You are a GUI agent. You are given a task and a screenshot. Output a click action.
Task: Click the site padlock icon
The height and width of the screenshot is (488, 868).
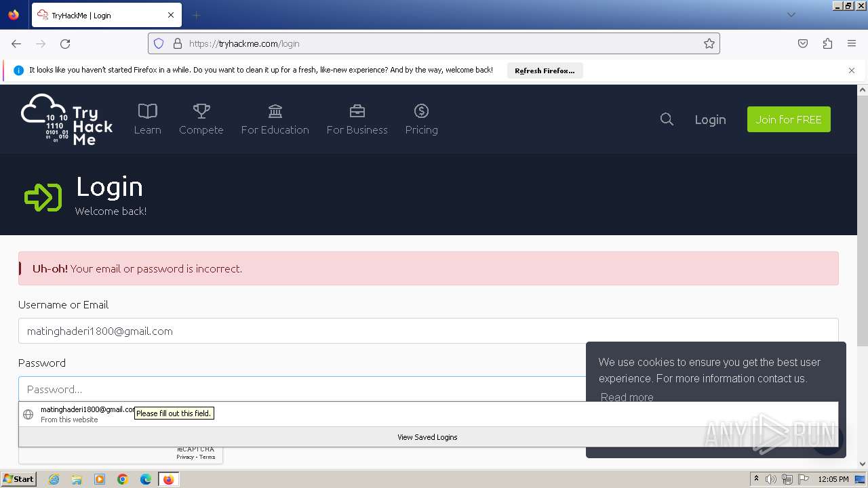coord(178,43)
